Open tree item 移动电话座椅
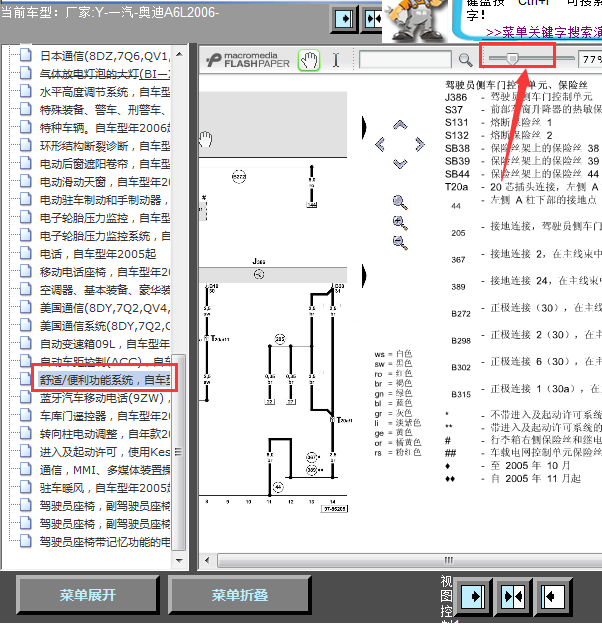 click(105, 272)
